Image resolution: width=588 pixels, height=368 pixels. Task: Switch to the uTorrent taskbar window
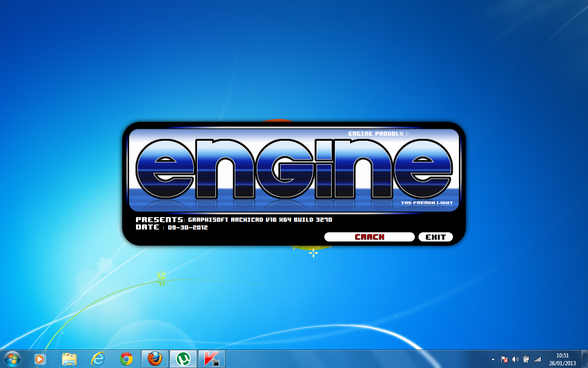183,359
